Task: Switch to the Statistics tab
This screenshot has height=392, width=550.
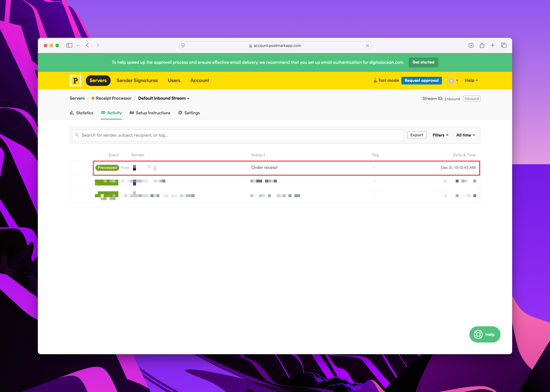Action: pos(81,113)
